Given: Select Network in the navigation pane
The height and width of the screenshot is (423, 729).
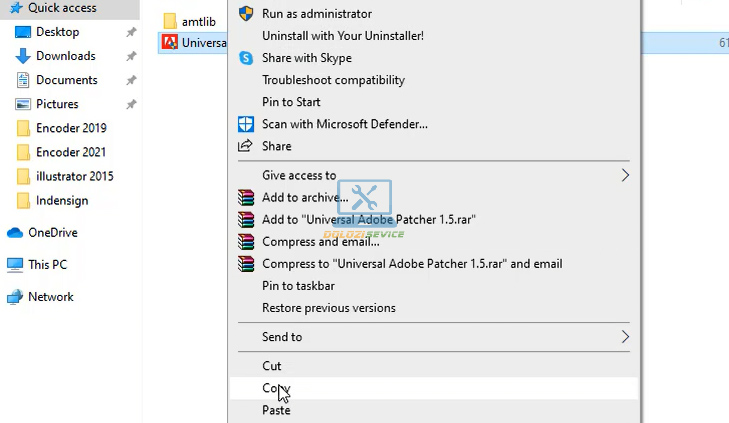Looking at the screenshot, I should 50,297.
